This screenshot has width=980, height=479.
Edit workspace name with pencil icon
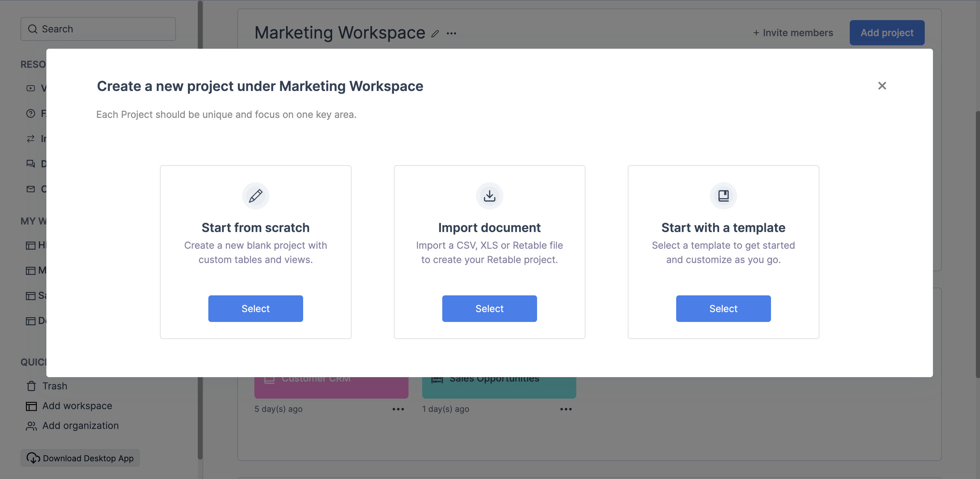pos(435,34)
